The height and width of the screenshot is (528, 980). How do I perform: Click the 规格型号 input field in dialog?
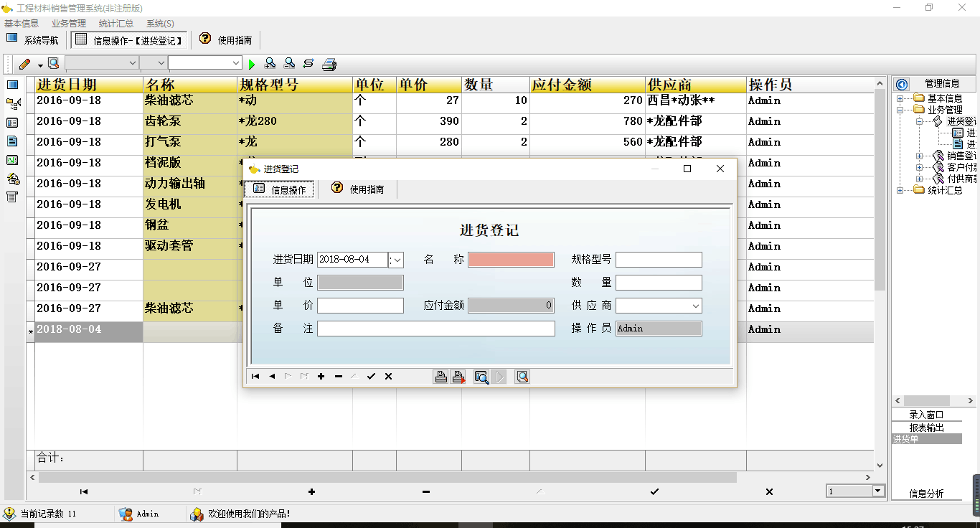(x=659, y=260)
